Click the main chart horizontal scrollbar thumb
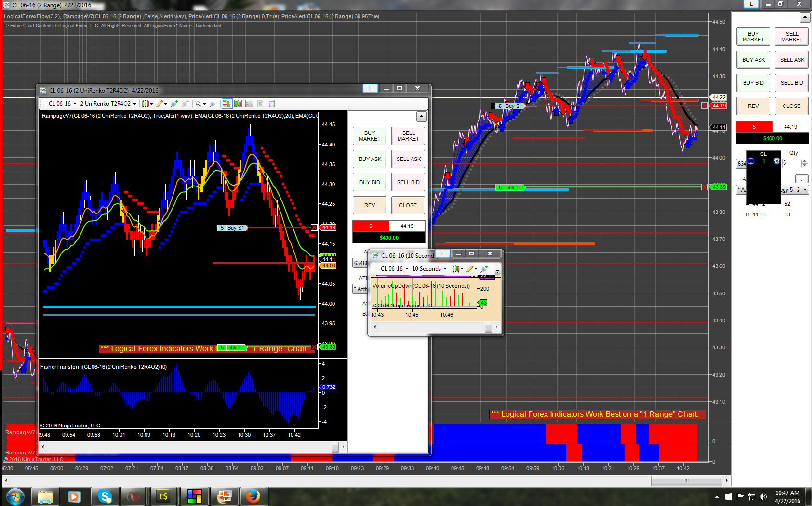This screenshot has height=506, width=812. tap(686, 480)
